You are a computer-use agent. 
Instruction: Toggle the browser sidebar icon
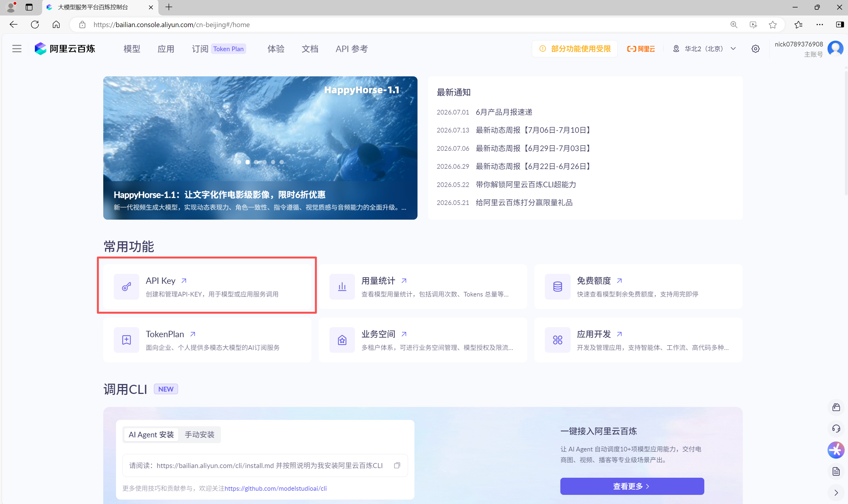click(x=839, y=24)
